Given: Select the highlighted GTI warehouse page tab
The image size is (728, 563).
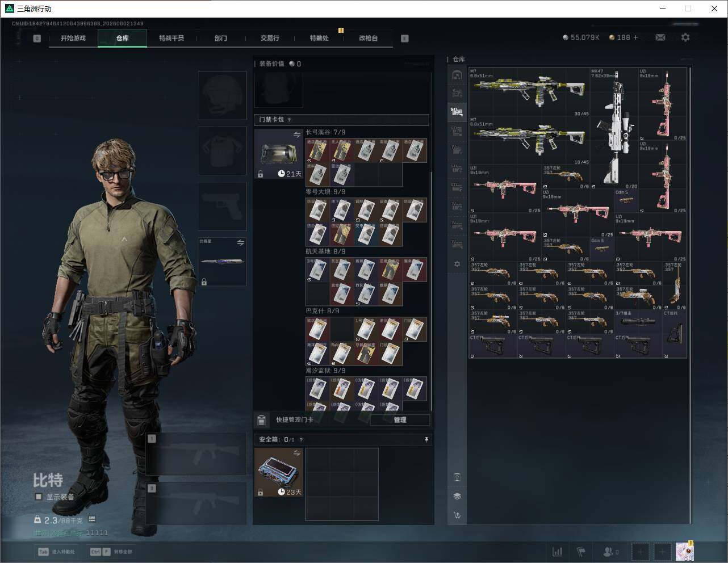Looking at the screenshot, I should pyautogui.click(x=457, y=112).
